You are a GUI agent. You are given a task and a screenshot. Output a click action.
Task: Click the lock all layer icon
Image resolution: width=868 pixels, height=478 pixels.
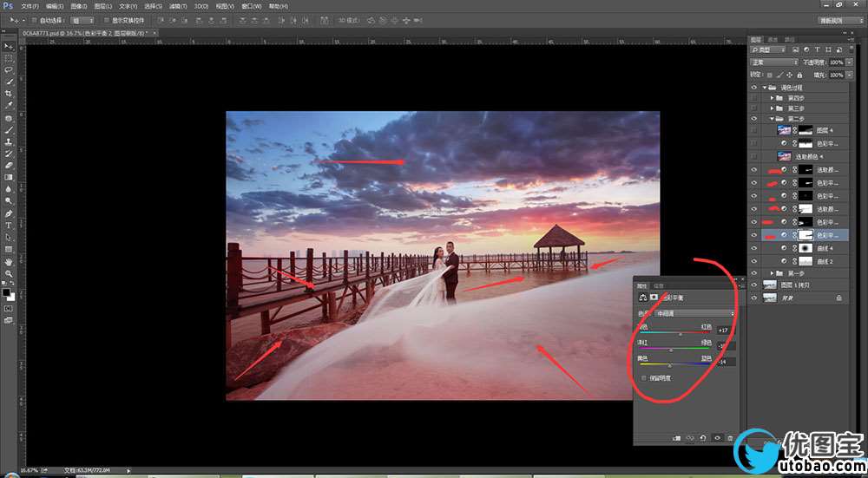pyautogui.click(x=799, y=75)
